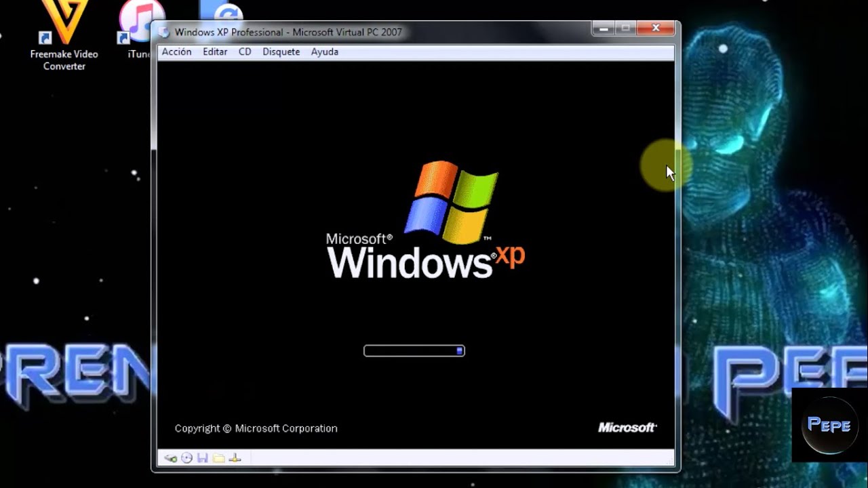The image size is (868, 488).
Task: Click the Windows XP boot progress bar
Action: pyautogui.click(x=414, y=350)
